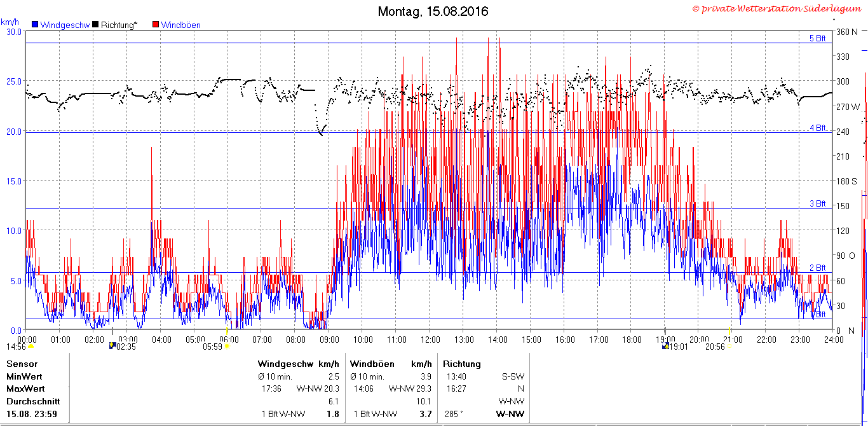Click the 5 Bft threshold line label
This screenshot has height=426, width=868.
(x=817, y=38)
